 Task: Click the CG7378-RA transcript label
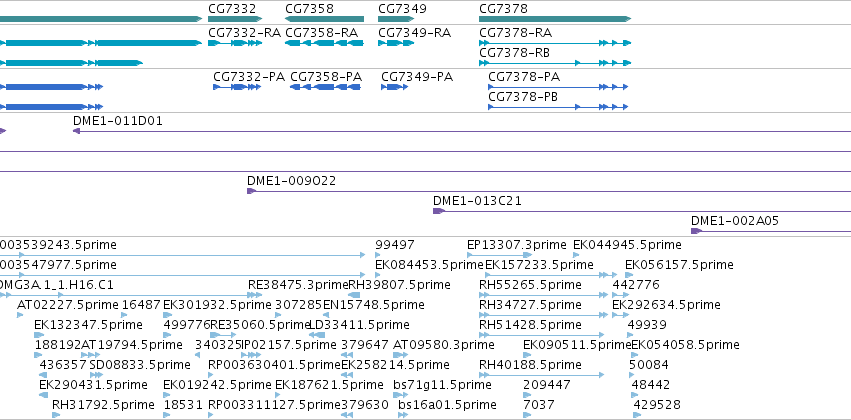(x=515, y=33)
